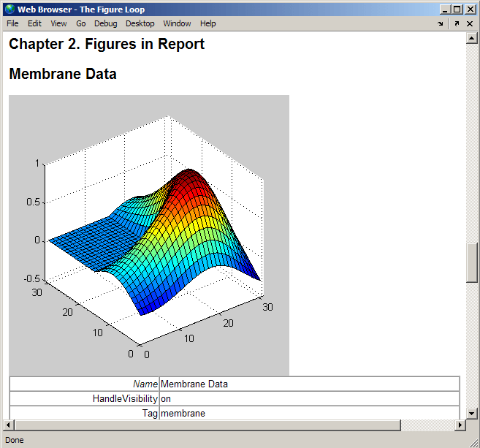
Task: Click the 'on' value cell
Action: (x=309, y=399)
